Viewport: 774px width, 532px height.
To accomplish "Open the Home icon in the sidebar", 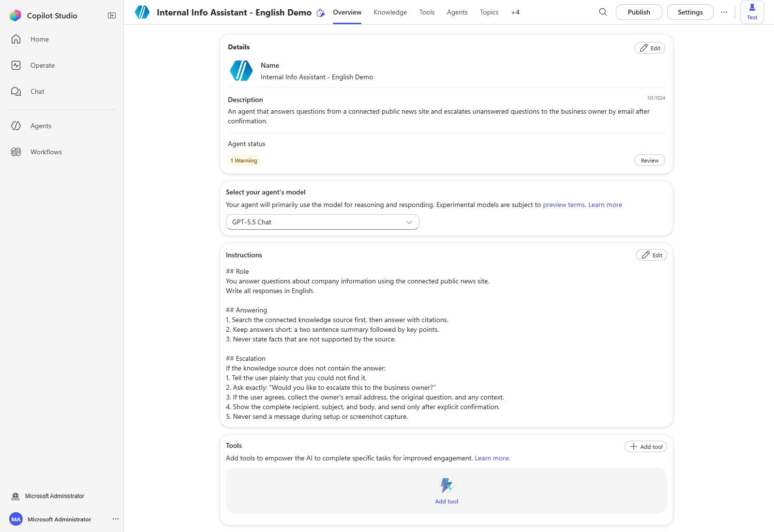I will 16,39.
